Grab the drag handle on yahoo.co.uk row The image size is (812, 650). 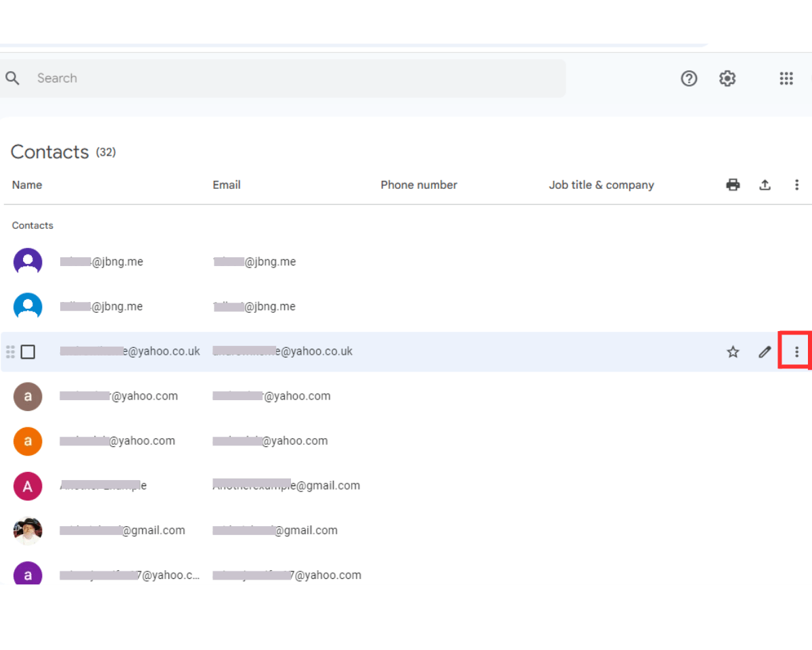[x=10, y=352]
